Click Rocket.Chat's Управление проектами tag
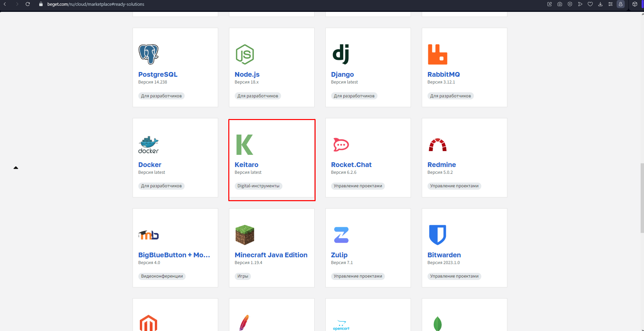 [358, 186]
